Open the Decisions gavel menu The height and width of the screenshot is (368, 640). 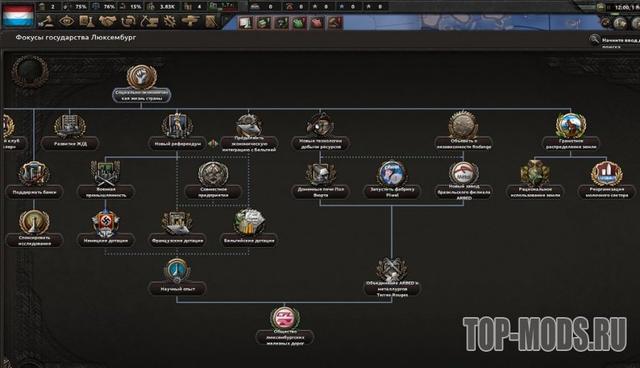(46, 22)
